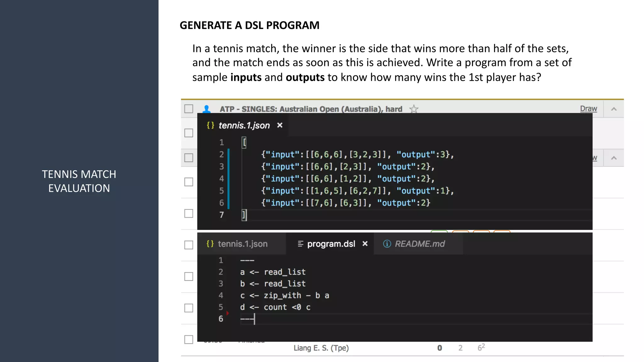Click JSON line with output 3
Screen dimensions: 644x362
click(x=357, y=154)
